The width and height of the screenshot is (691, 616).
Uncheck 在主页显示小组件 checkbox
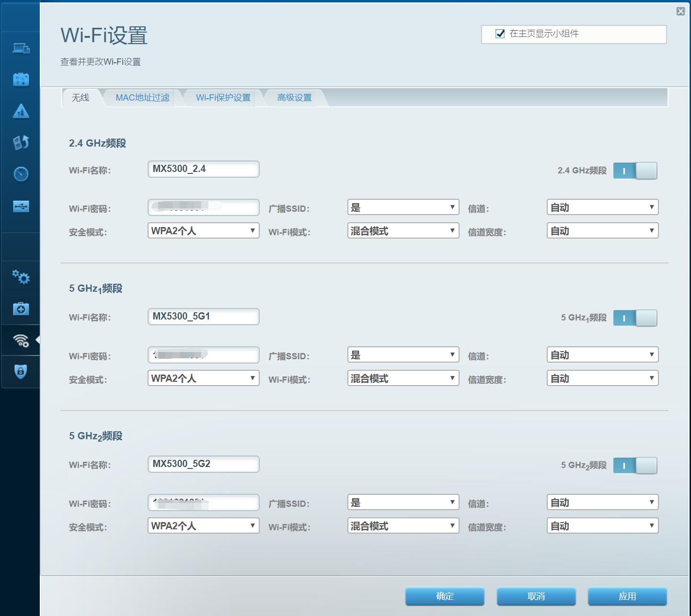500,34
